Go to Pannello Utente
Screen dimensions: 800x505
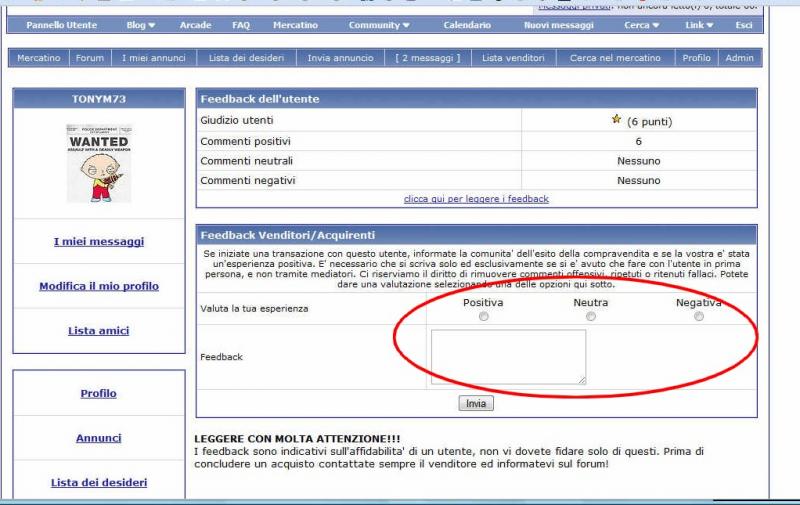point(62,25)
